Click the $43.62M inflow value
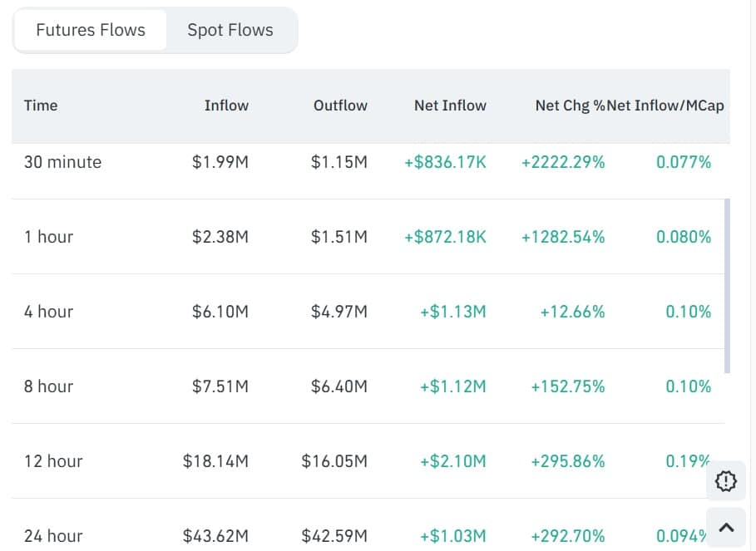 (x=215, y=536)
